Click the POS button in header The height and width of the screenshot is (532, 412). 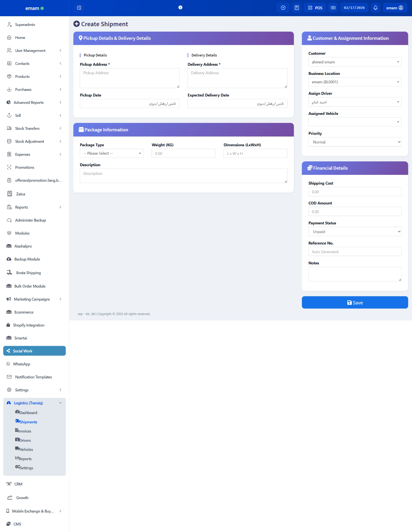(x=315, y=8)
